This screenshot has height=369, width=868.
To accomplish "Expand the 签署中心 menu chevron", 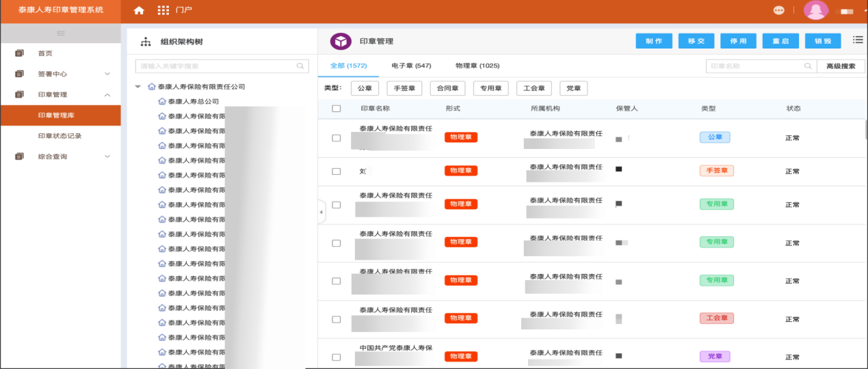I will point(107,74).
